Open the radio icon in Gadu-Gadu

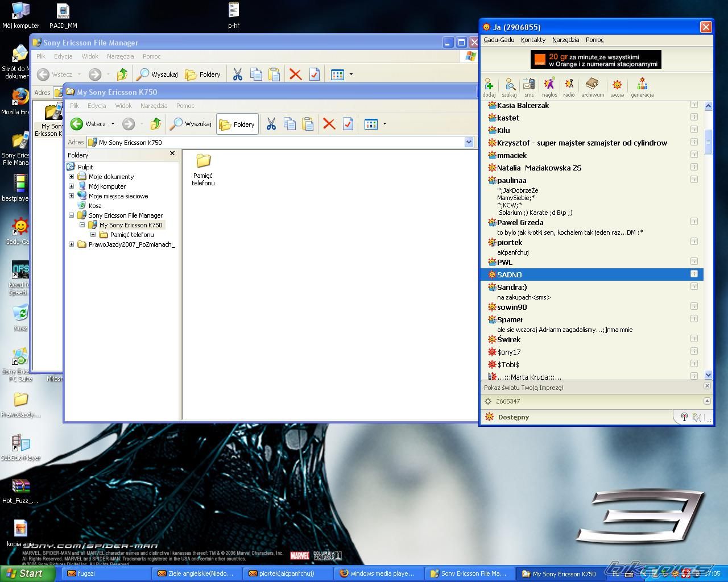coord(569,85)
